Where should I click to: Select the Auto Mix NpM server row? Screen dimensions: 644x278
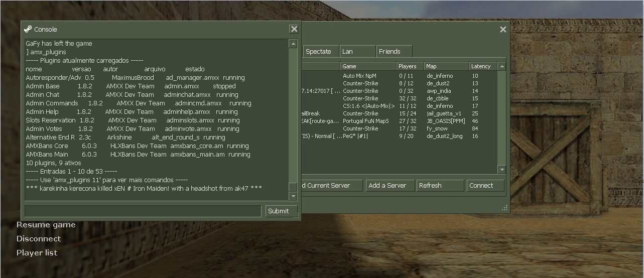click(x=399, y=76)
